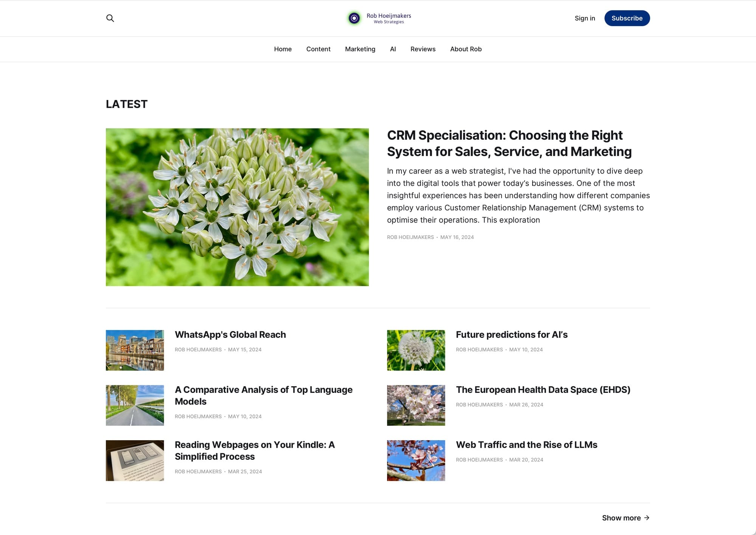
Task: Click the Sign in link
Action: (x=585, y=18)
